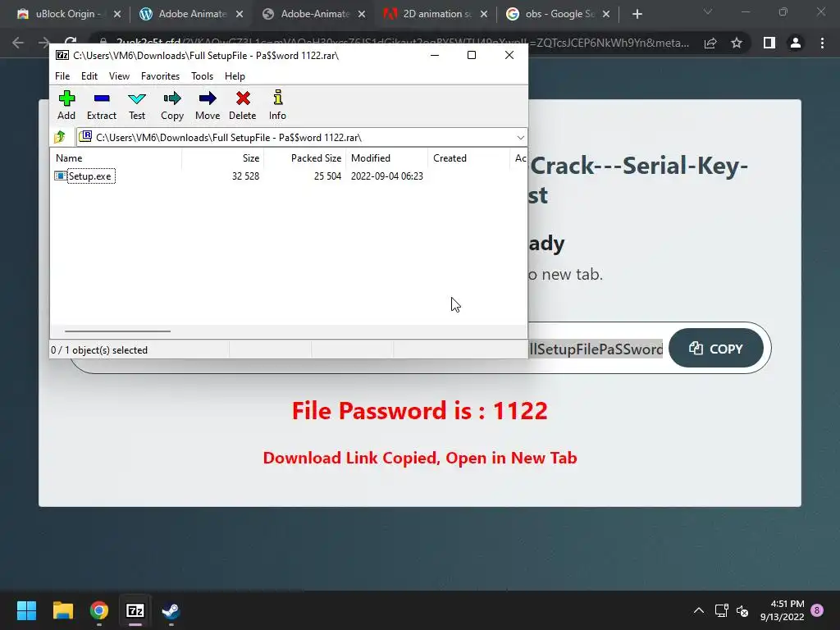Screen dimensions: 840x630
Task: Click the network status tray icon
Action: 722,610
